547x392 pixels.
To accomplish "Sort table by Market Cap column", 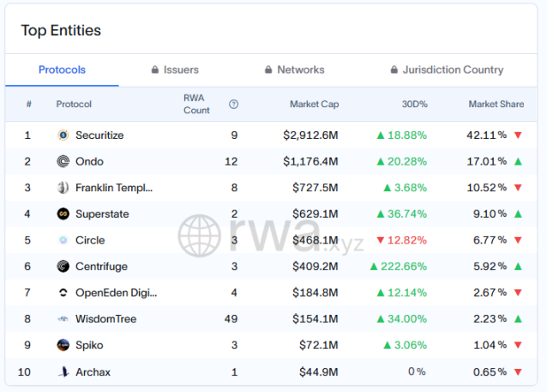I will (314, 105).
